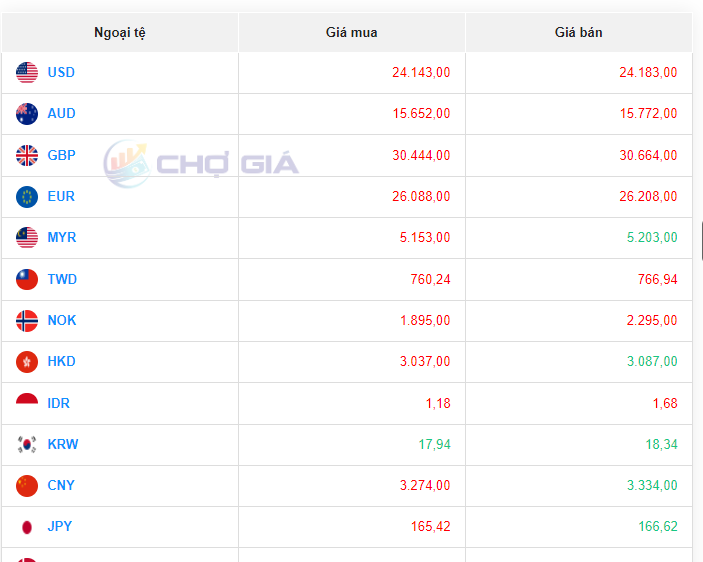The width and height of the screenshot is (703, 562).
Task: Open the IDR currency link
Action: coord(59,403)
